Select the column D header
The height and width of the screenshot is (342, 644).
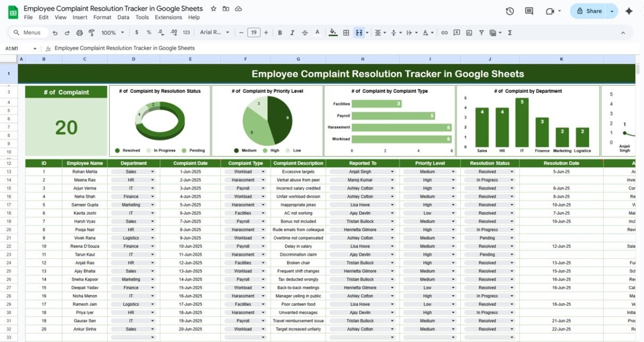(x=134, y=59)
